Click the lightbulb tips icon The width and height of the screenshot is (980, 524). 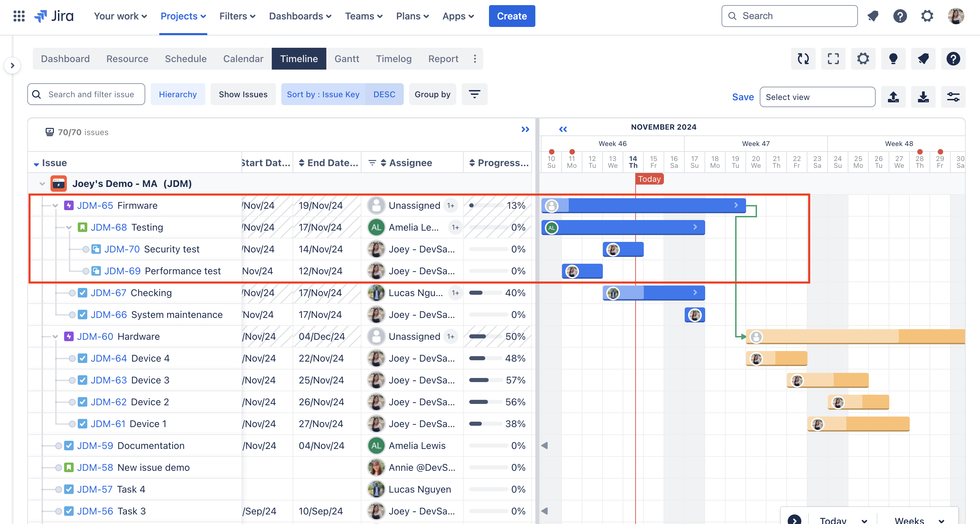coord(893,59)
